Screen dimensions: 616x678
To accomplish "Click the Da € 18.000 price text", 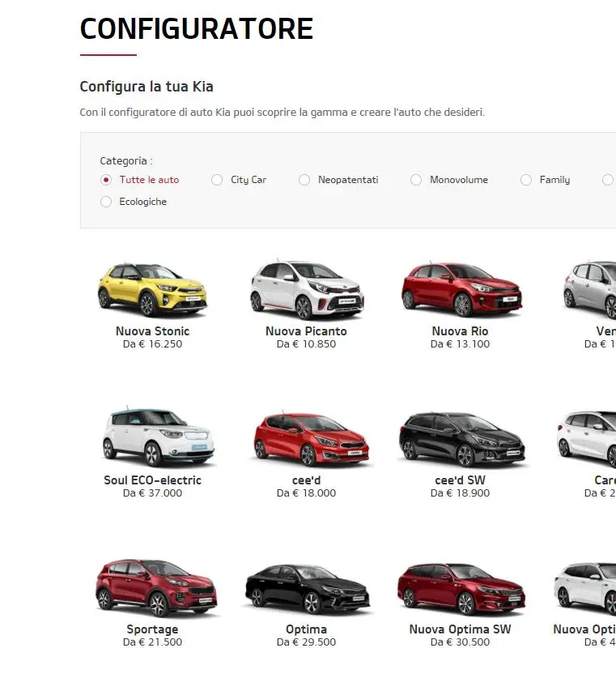I will coord(306,493).
